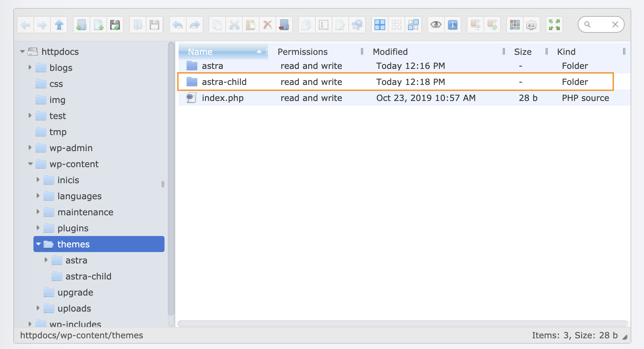Collapse the themes folder in tree
The width and height of the screenshot is (644, 349).
(x=38, y=244)
